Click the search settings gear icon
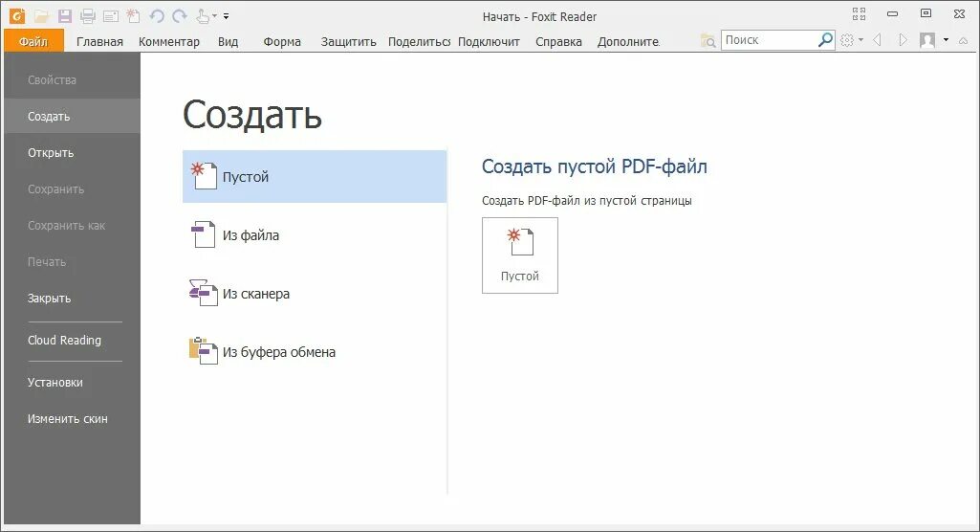This screenshot has width=980, height=532. point(847,40)
